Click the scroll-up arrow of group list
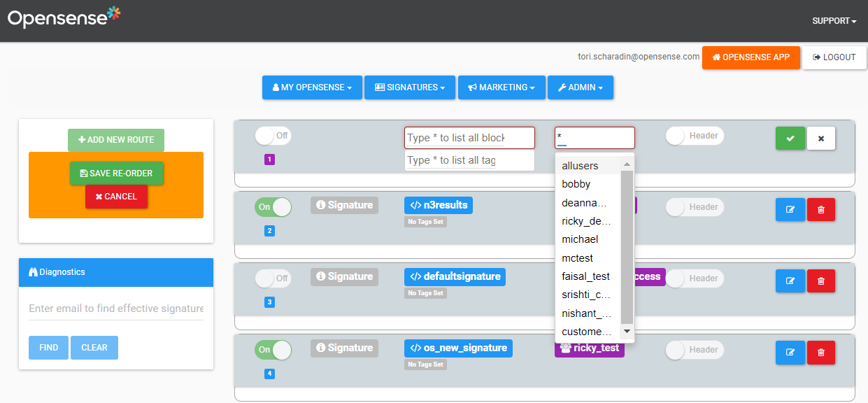Image resolution: width=868 pixels, height=403 pixels. click(x=627, y=164)
